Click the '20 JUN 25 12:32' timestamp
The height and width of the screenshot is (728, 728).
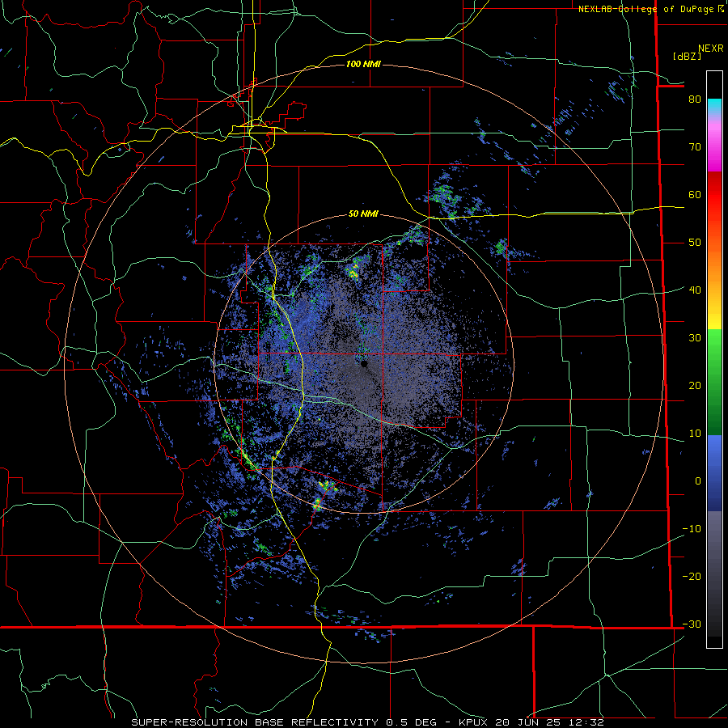click(x=549, y=722)
